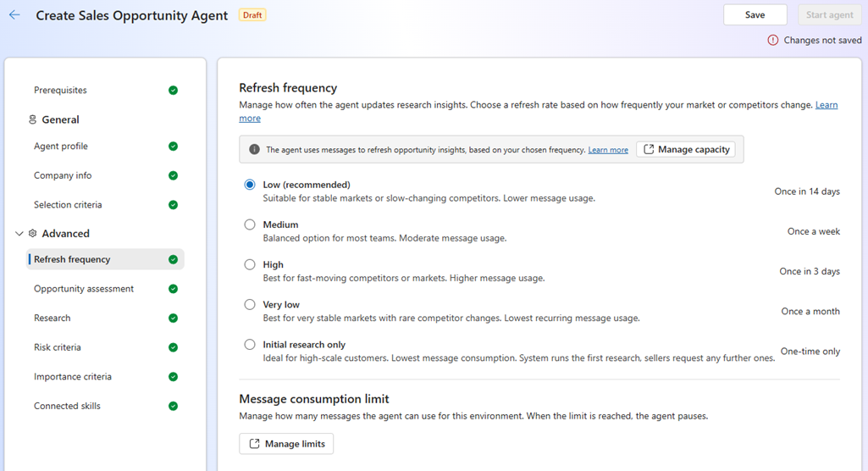Choose the Initial research only option
The height and width of the screenshot is (471, 868).
click(250, 344)
